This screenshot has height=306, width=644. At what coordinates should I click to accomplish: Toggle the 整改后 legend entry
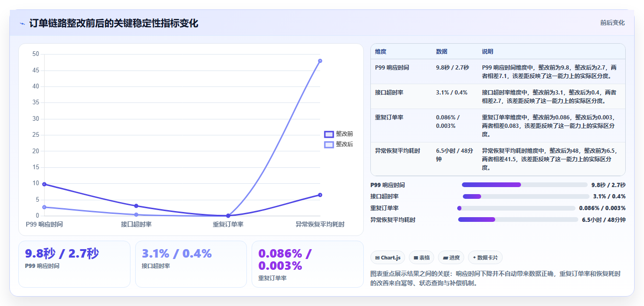(338, 144)
